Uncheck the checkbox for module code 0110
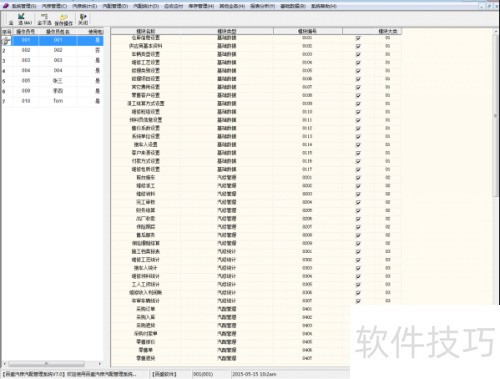This screenshot has width=500, height=379. pyautogui.click(x=358, y=112)
